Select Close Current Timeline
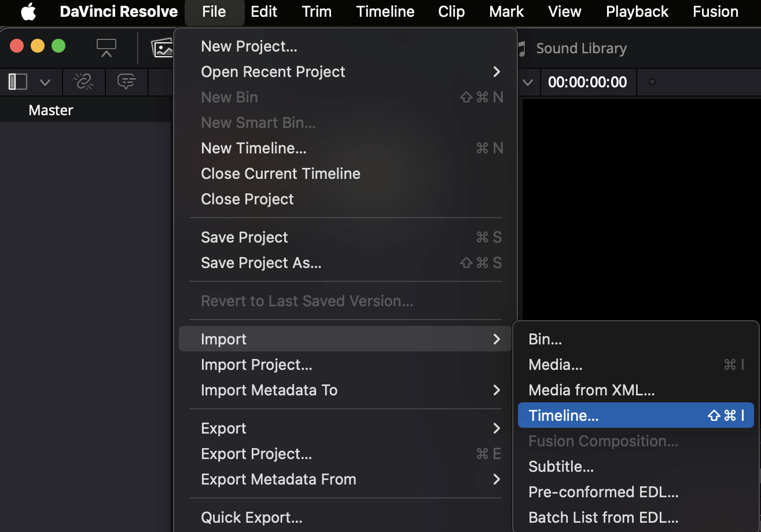Viewport: 761px width, 532px height. click(x=345, y=174)
